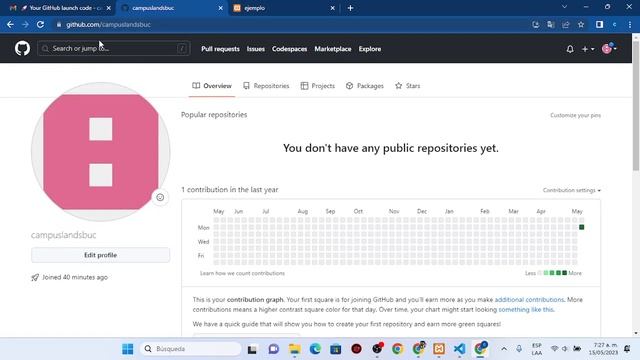This screenshot has width=640, height=360.
Task: Focus the Search or jump to field
Action: pyautogui.click(x=113, y=49)
